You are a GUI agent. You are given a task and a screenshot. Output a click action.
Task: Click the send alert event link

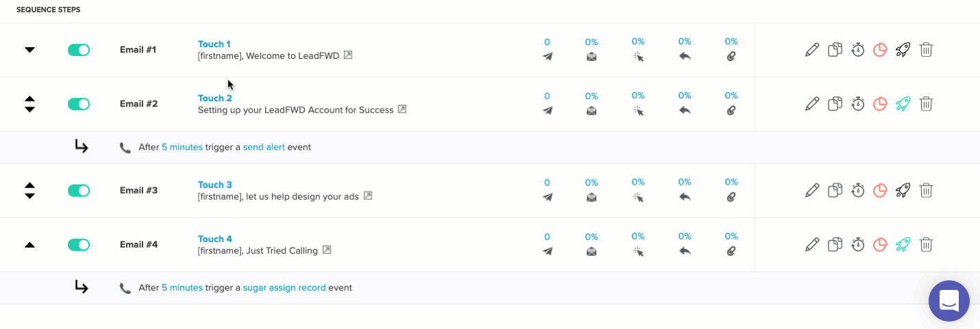pos(264,147)
